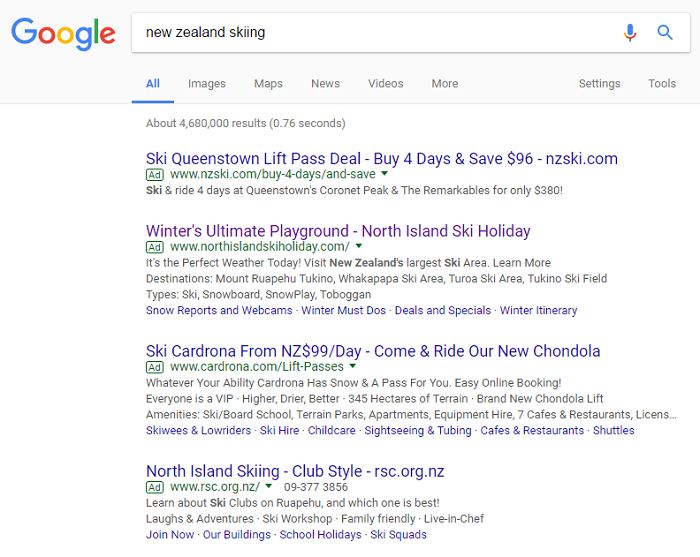Click the www.nzski.com/buy-4-days/and-save URL
Viewport: 700px width, 557px height.
[x=273, y=174]
